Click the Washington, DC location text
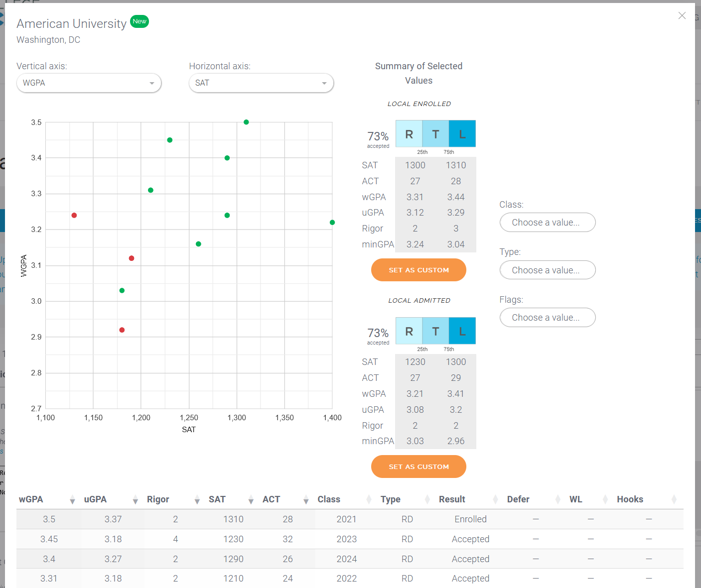This screenshot has width=701, height=588. [x=48, y=40]
